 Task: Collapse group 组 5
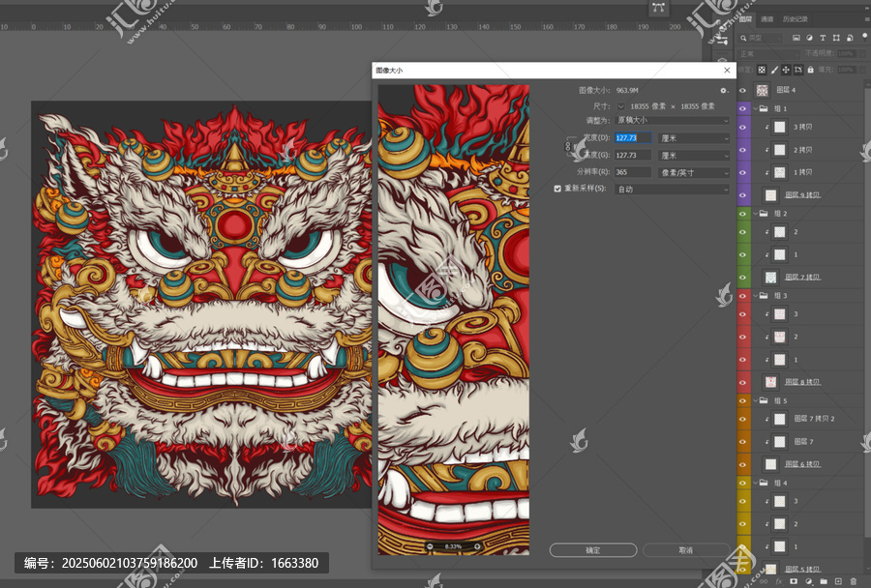[756, 400]
